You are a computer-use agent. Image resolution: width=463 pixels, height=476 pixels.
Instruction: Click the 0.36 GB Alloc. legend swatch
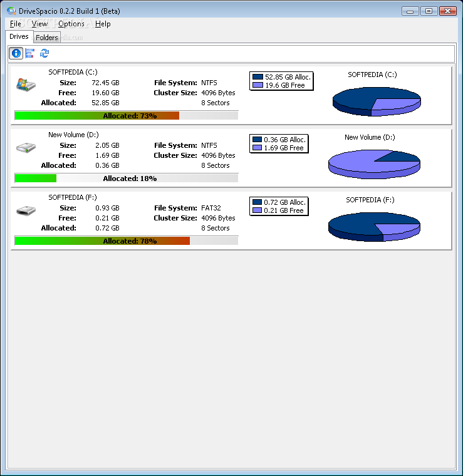pyautogui.click(x=257, y=139)
